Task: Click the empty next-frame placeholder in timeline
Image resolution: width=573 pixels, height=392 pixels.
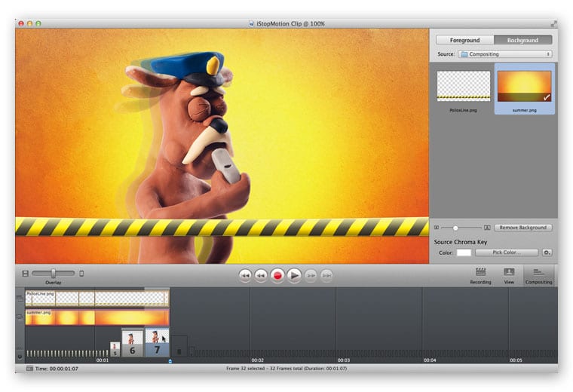Action: pos(179,346)
